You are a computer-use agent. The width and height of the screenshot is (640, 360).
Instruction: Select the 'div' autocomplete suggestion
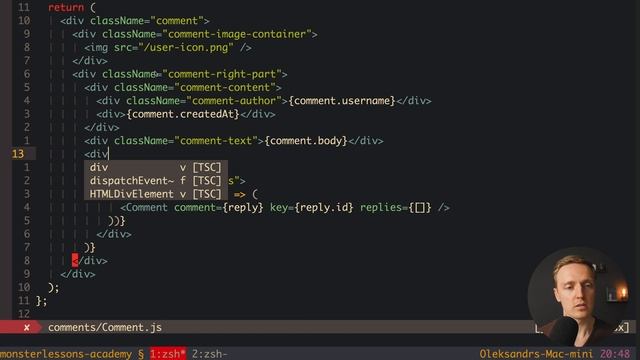pyautogui.click(x=156, y=167)
